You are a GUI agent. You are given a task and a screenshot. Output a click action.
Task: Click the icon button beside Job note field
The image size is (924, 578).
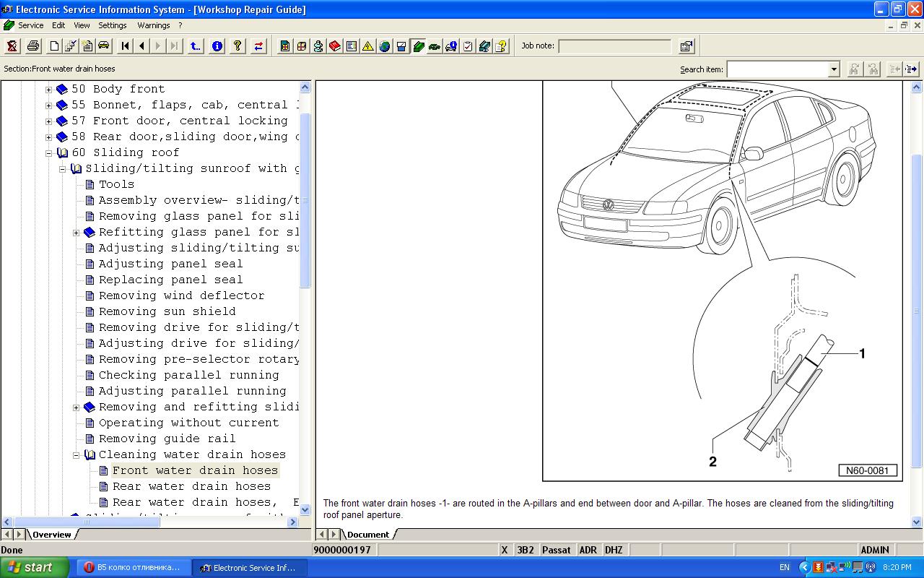[x=686, y=46]
